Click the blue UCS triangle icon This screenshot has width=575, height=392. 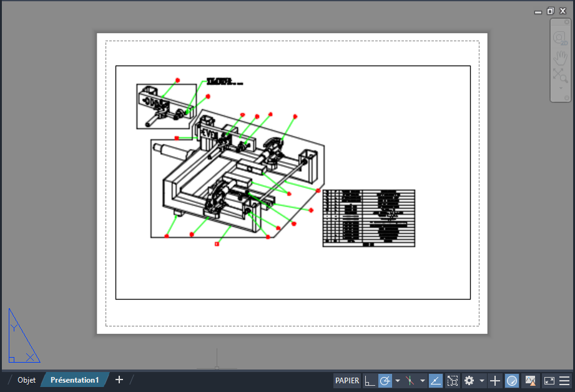[x=24, y=336]
